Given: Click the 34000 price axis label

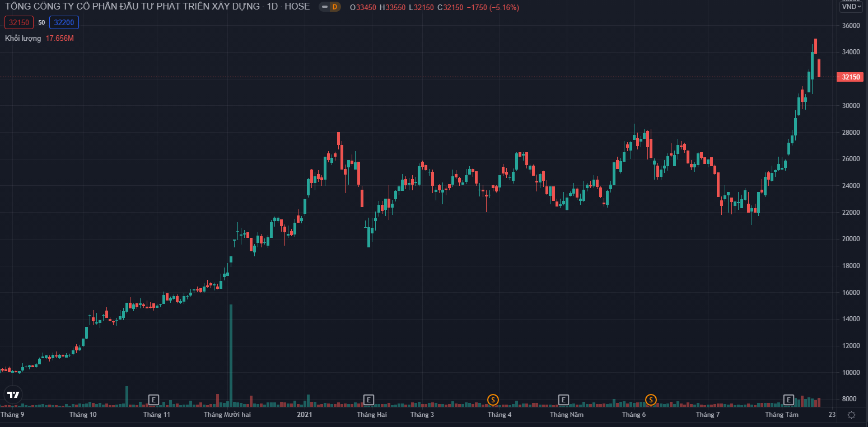Looking at the screenshot, I should tap(851, 52).
